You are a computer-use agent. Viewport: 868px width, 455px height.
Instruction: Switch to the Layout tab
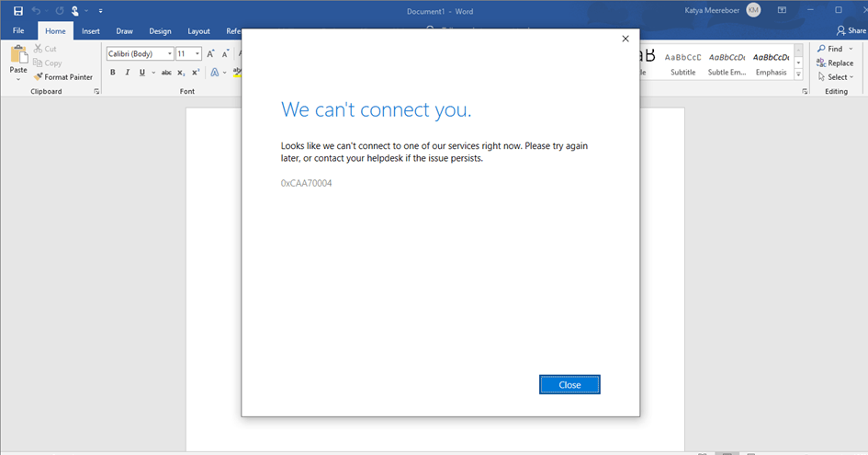[198, 31]
